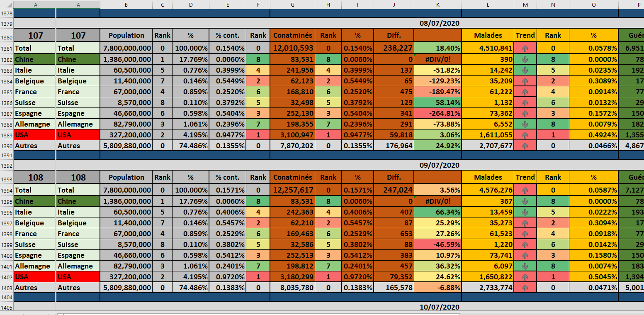The width and height of the screenshot is (644, 315).
Task: Select Espagne's trend arrow in row 1387
Action: coord(525,113)
